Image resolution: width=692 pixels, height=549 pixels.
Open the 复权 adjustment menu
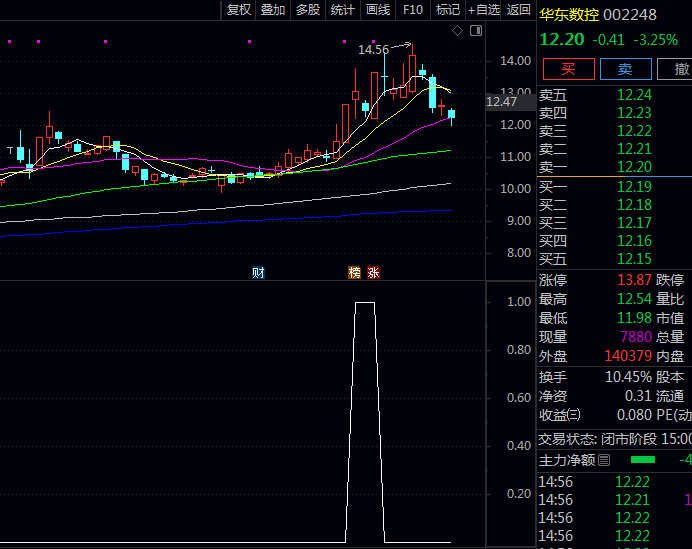(239, 10)
